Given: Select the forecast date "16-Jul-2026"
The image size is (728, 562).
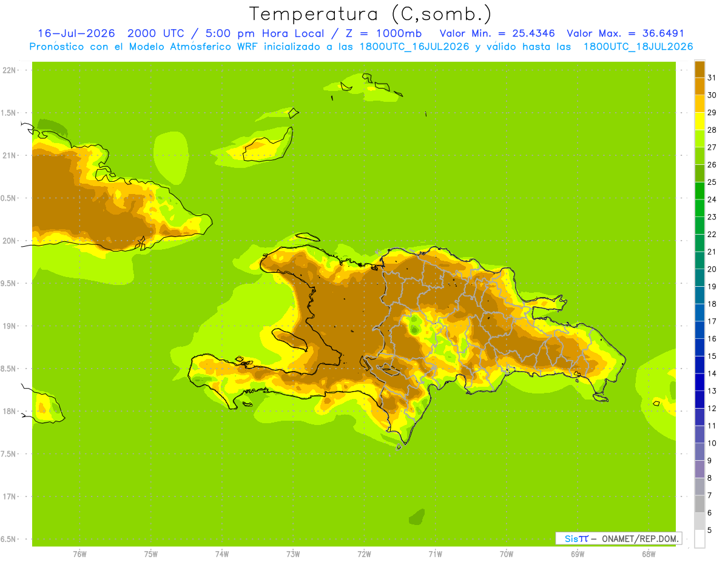Looking at the screenshot, I should [x=76, y=33].
